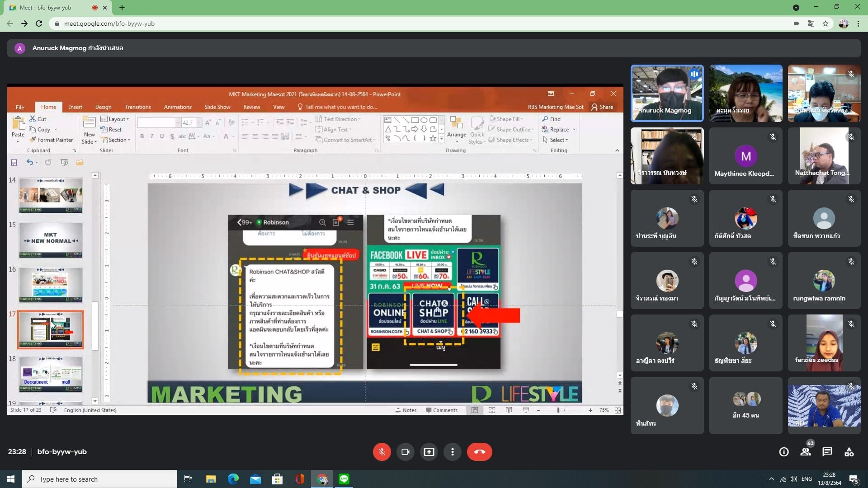This screenshot has height=488, width=868.
Task: Open Microsoft Edge from the taskbar
Action: (233, 479)
